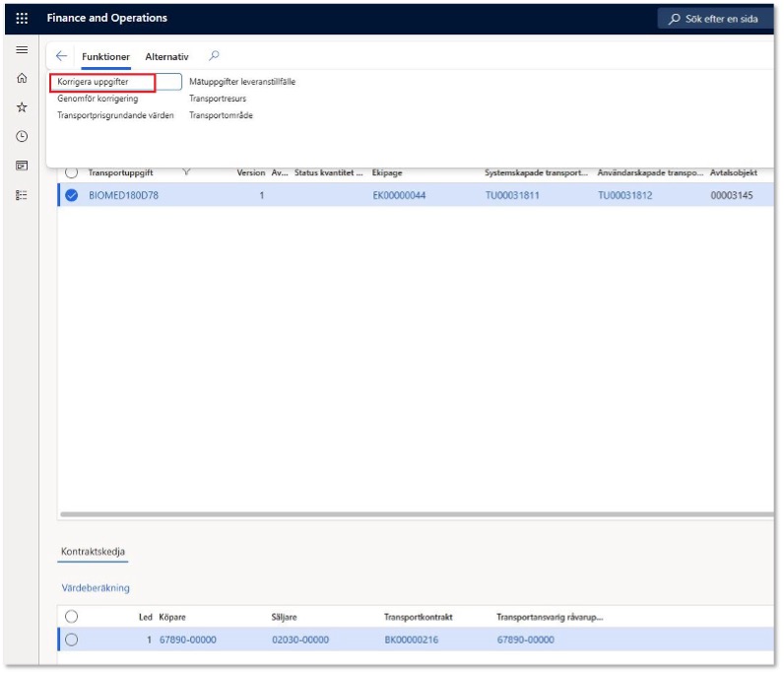This screenshot has width=784, height=674.
Task: Open Transportprisgrundande värden
Action: pos(115,115)
